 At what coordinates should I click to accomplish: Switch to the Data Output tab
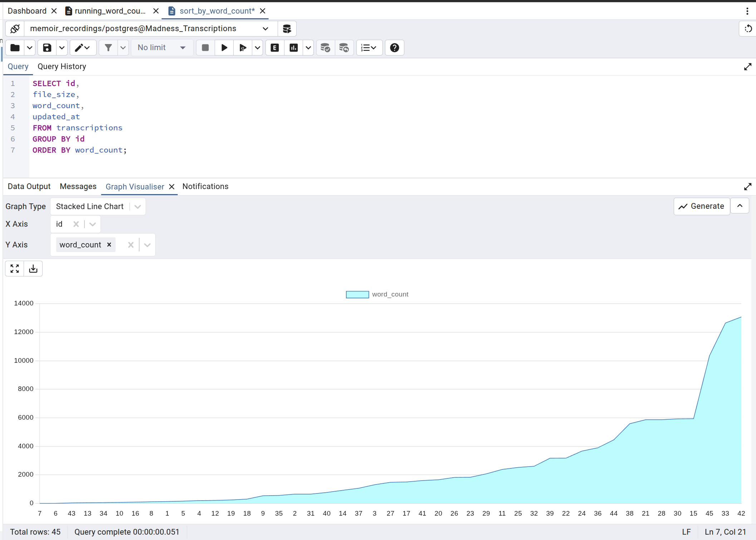tap(29, 187)
